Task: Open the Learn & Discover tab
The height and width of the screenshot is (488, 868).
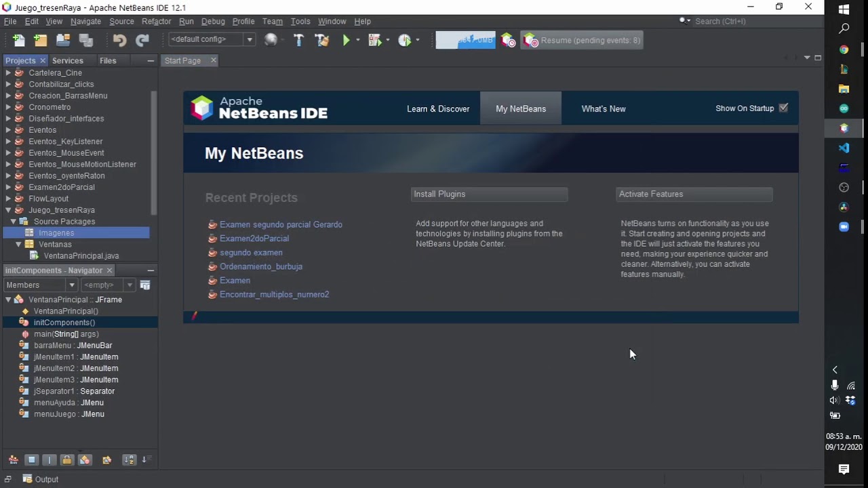Action: 438,108
